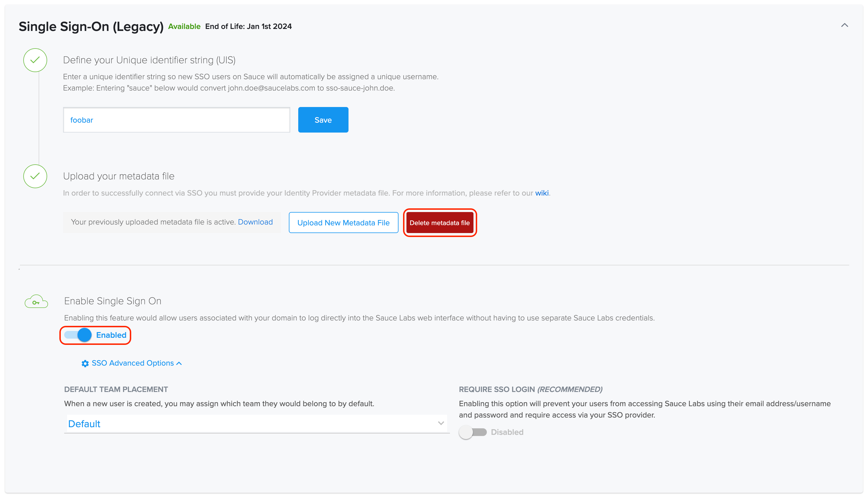Select Default in the team placement selector
The height and width of the screenshot is (499, 868).
click(x=84, y=423)
